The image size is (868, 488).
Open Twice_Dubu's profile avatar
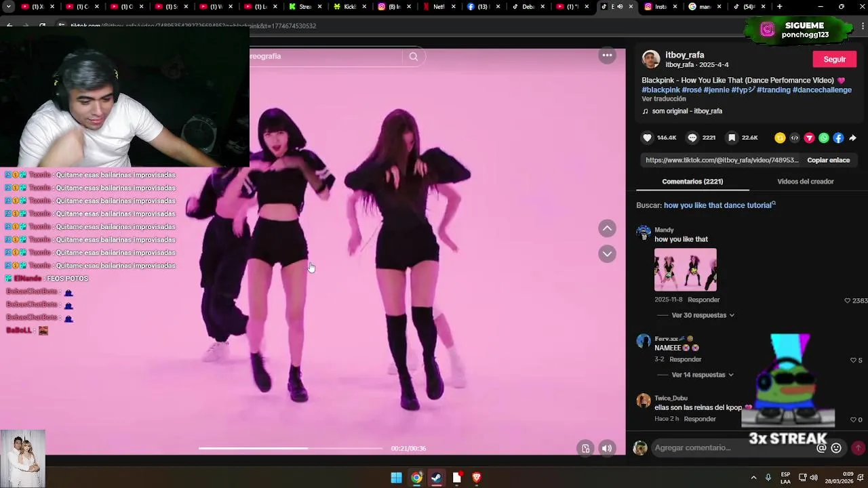click(644, 401)
